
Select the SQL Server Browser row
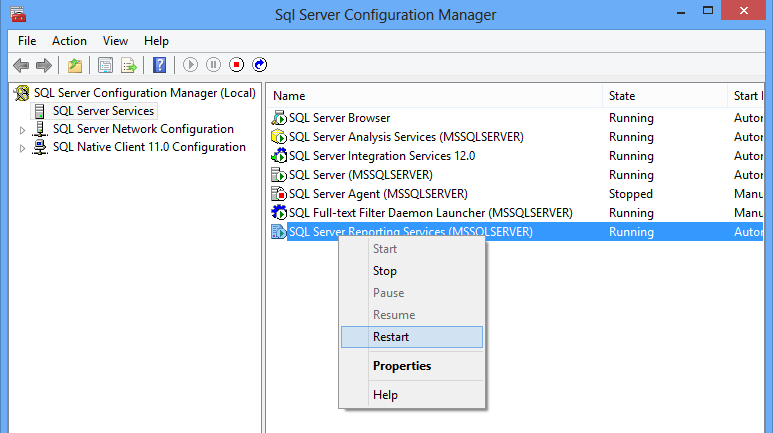pyautogui.click(x=516, y=118)
